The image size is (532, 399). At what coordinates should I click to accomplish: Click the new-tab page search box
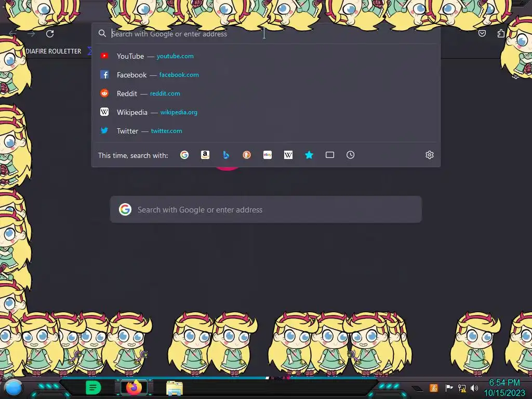[x=266, y=209]
